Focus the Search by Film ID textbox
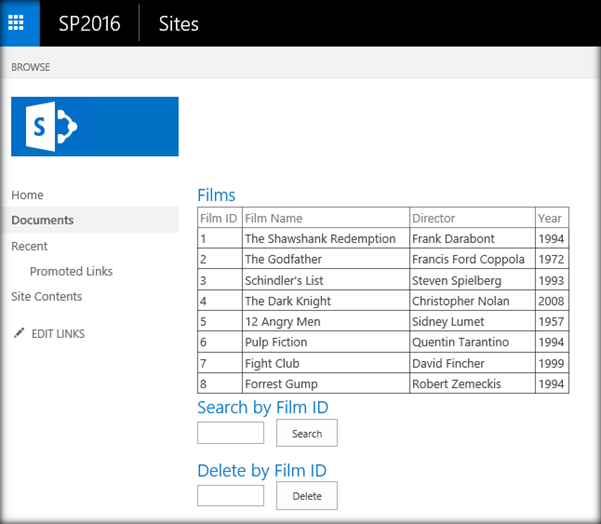 pos(230,433)
